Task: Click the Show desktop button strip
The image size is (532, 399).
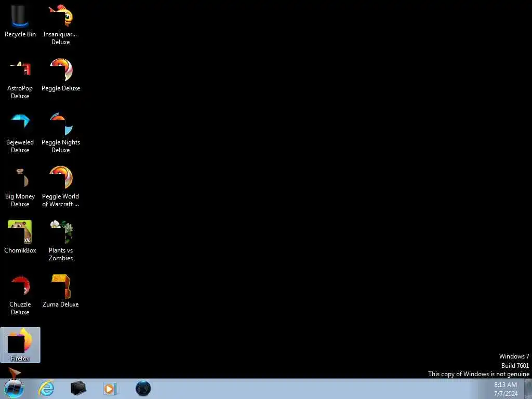Action: [528, 389]
